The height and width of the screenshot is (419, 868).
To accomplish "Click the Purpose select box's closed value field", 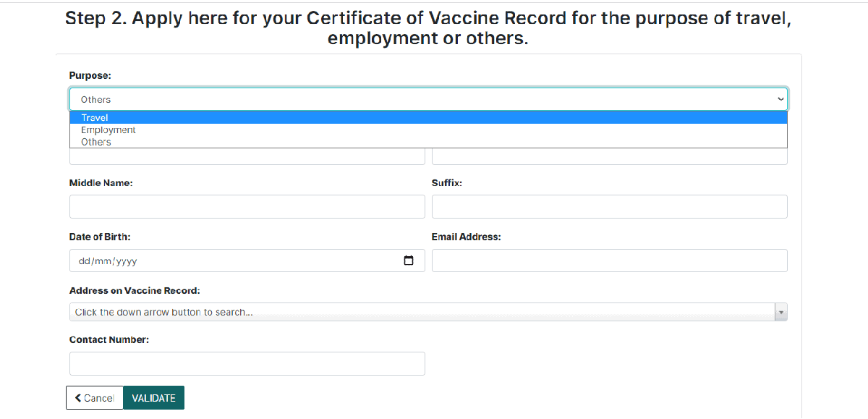I will click(420, 99).
